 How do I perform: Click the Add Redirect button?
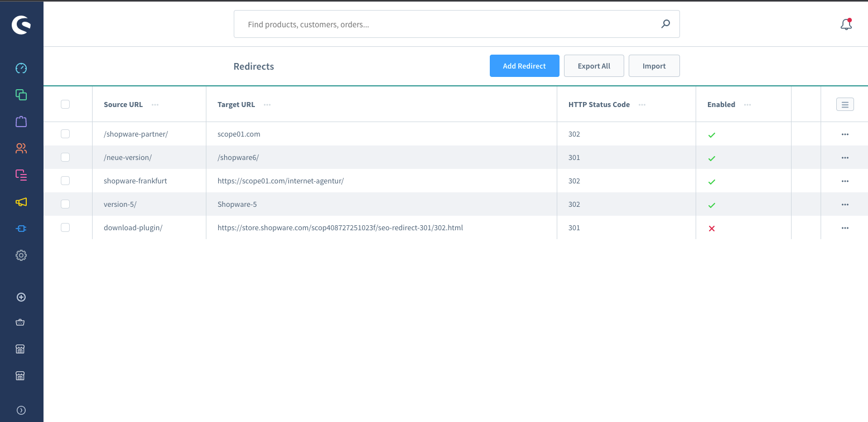[524, 66]
